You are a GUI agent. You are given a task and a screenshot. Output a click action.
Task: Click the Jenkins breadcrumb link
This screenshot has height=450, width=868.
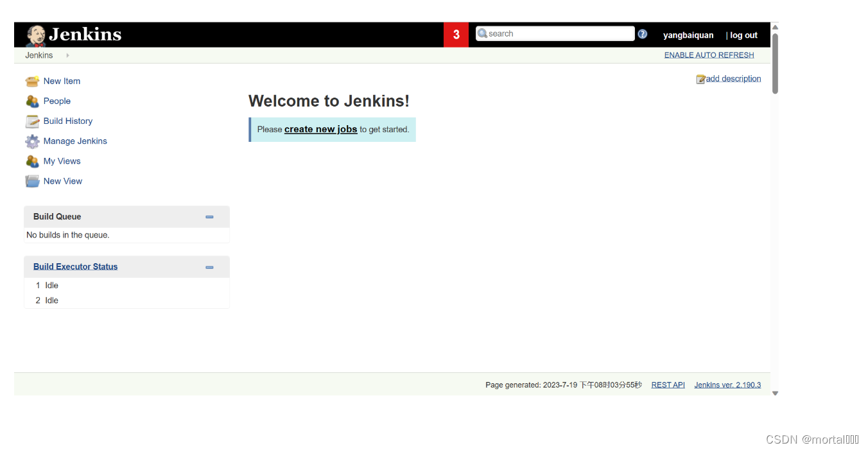tap(39, 55)
